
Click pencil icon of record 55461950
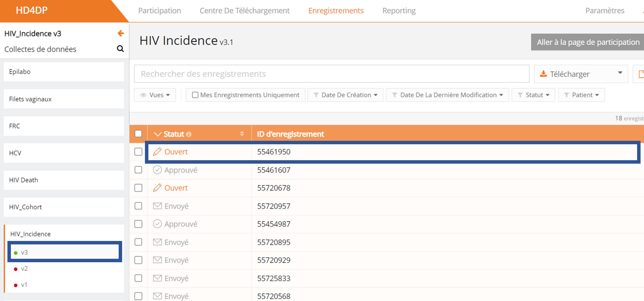tap(157, 151)
